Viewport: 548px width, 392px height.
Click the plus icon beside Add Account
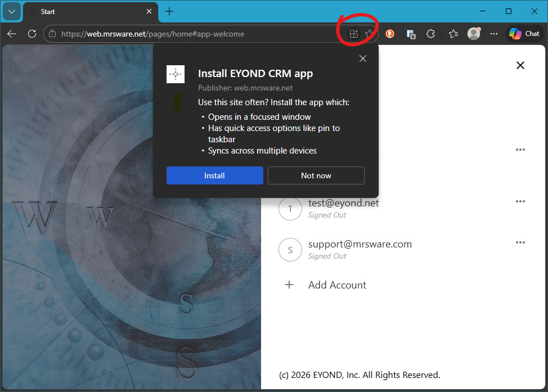[289, 285]
